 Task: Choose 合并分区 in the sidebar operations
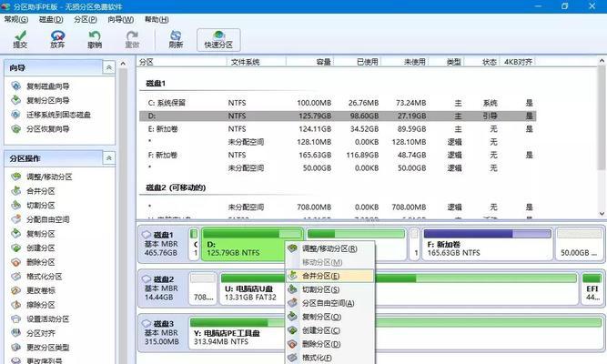pos(41,191)
